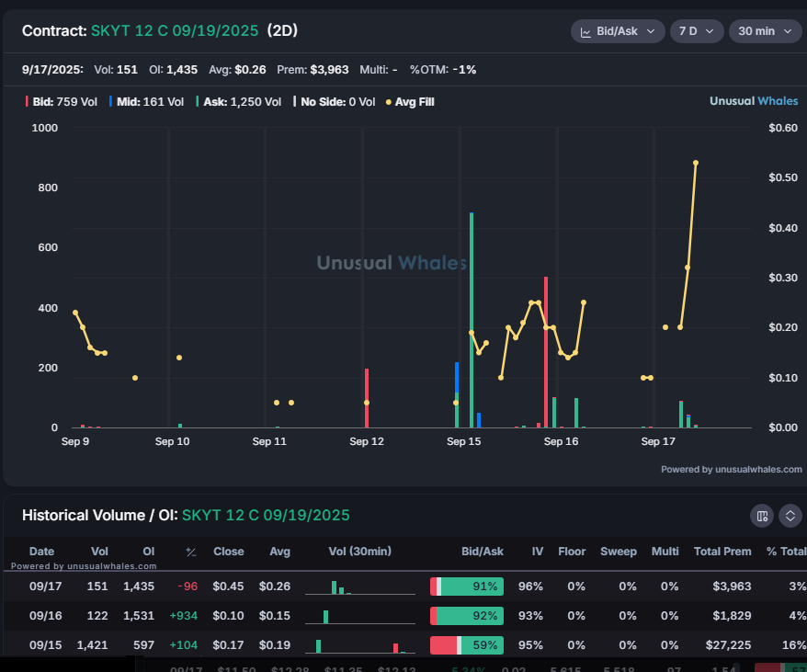
Task: Click the Vol (30min) column header
Action: point(359,551)
